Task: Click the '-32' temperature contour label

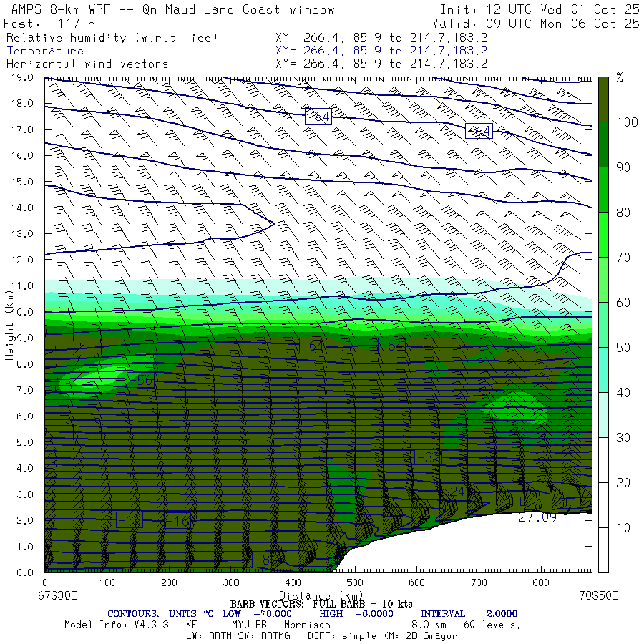Action: point(428,457)
